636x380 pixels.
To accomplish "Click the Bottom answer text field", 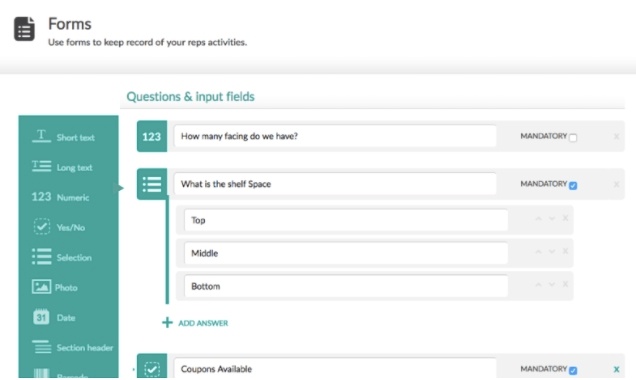I will [346, 286].
